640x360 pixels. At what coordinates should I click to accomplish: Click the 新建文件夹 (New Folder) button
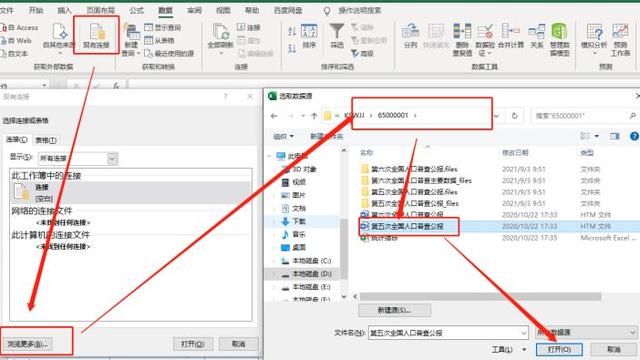pyautogui.click(x=326, y=136)
